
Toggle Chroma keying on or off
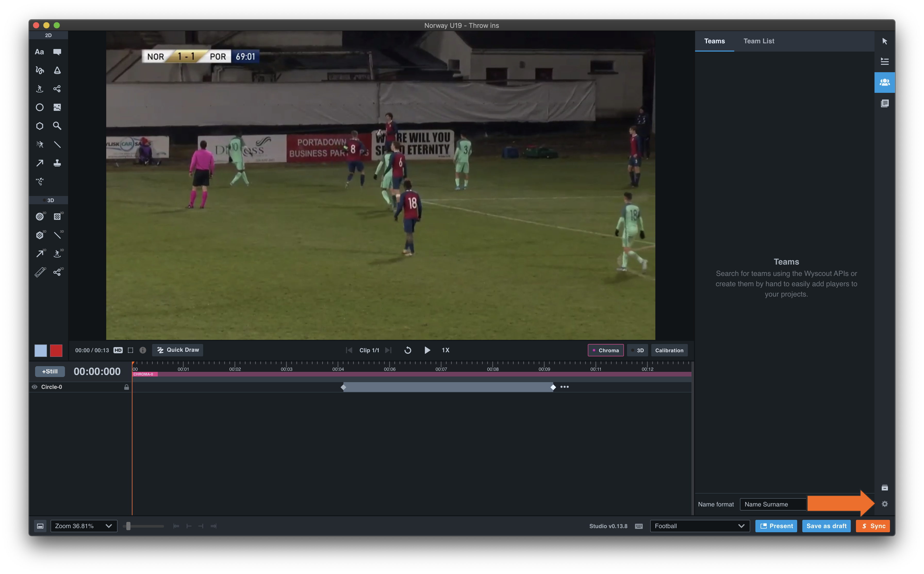pos(605,350)
